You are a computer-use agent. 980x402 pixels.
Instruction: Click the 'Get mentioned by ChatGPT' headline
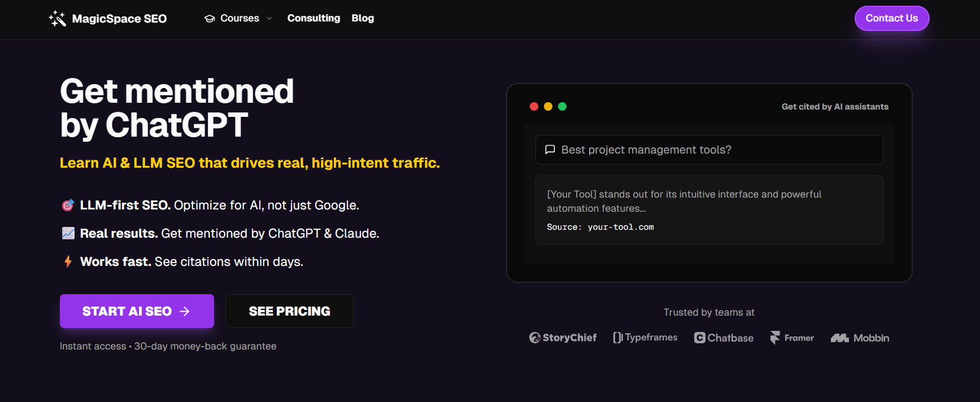pos(177,108)
